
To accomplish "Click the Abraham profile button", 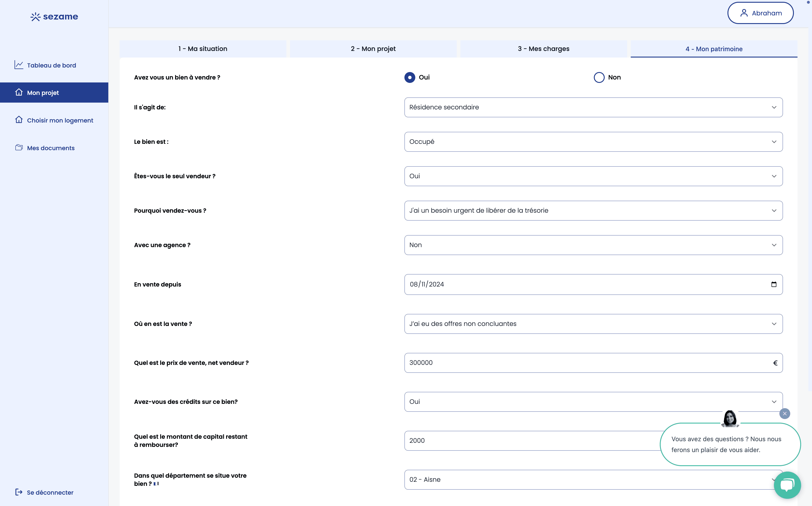I will pos(760,13).
